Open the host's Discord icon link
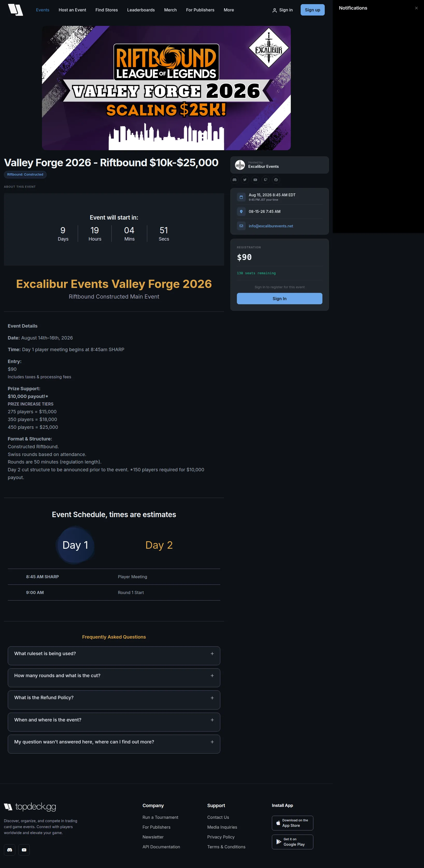 [235, 180]
